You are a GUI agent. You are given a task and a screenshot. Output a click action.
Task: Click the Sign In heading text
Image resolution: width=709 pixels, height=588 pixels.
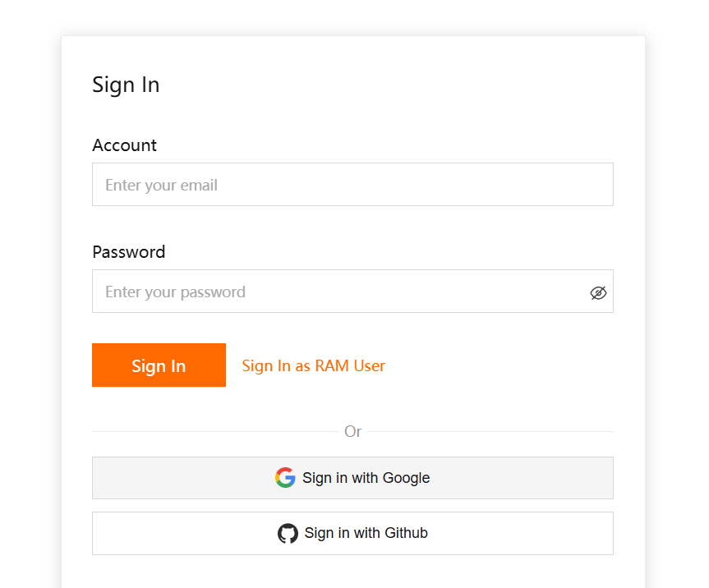click(x=126, y=85)
